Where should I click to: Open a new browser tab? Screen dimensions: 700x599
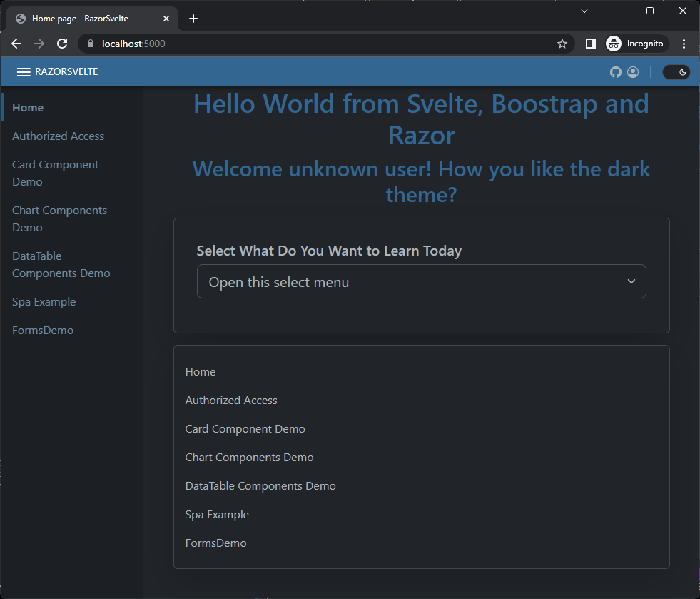click(x=193, y=19)
